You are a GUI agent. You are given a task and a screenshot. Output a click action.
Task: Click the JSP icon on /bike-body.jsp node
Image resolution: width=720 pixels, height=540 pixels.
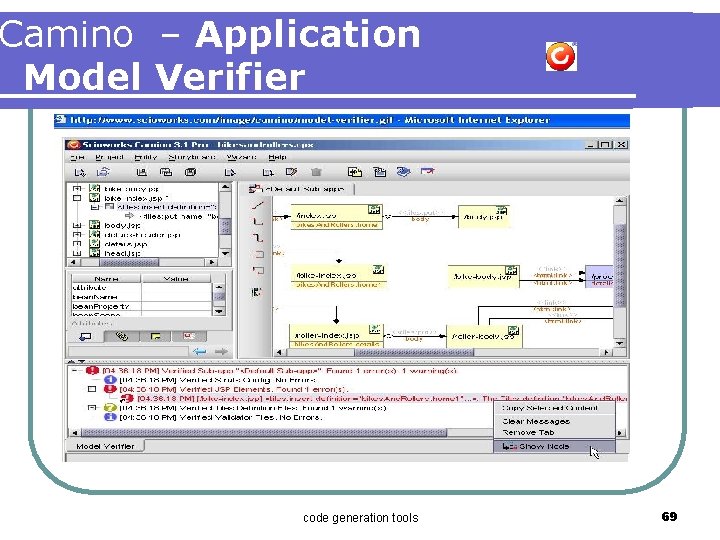[511, 270]
